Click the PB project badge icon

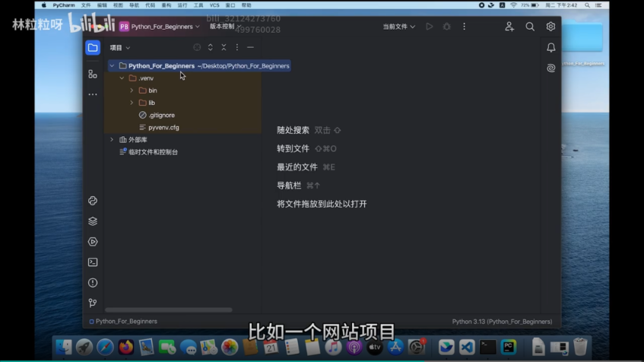124,27
